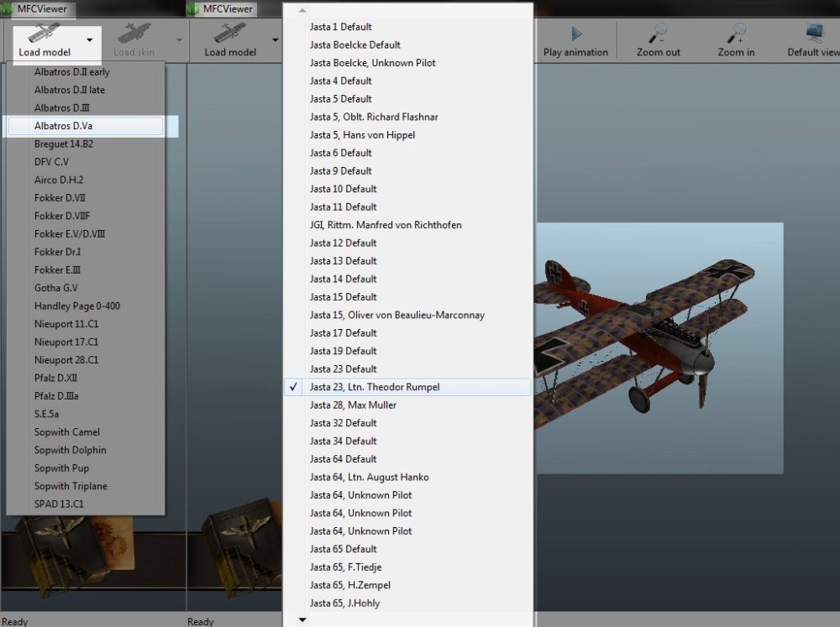The width and height of the screenshot is (840, 627).
Task: Click the Play animation icon
Action: click(576, 34)
